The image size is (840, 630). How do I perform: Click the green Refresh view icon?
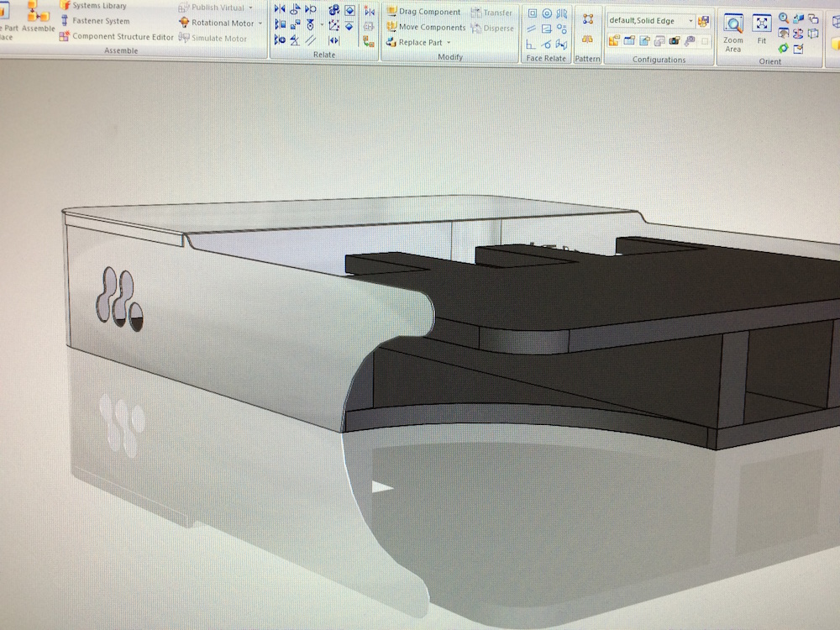(783, 49)
